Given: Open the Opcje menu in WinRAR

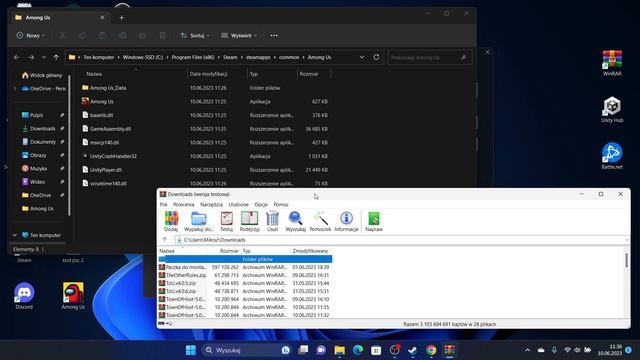Looking at the screenshot, I should (261, 204).
